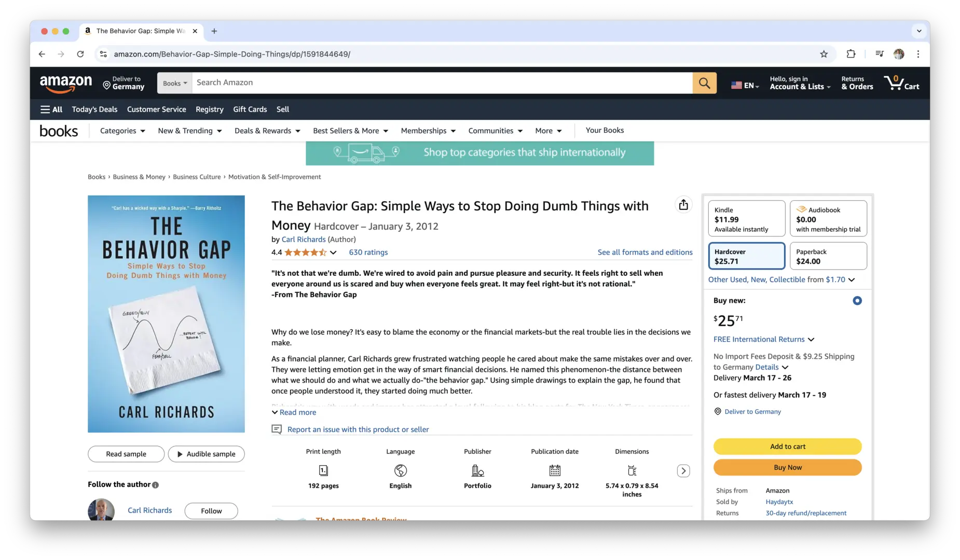The height and width of the screenshot is (560, 960).
Task: Click the Dimensions icon
Action: point(632,470)
